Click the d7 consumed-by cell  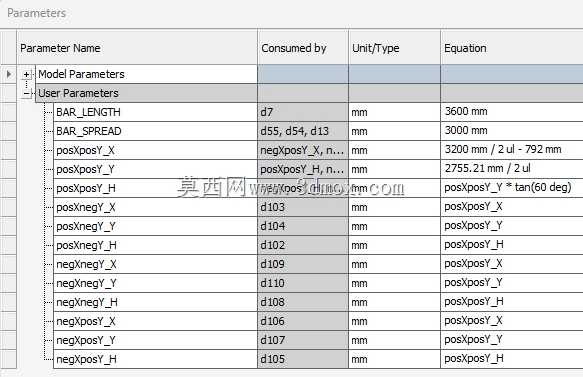(303, 112)
